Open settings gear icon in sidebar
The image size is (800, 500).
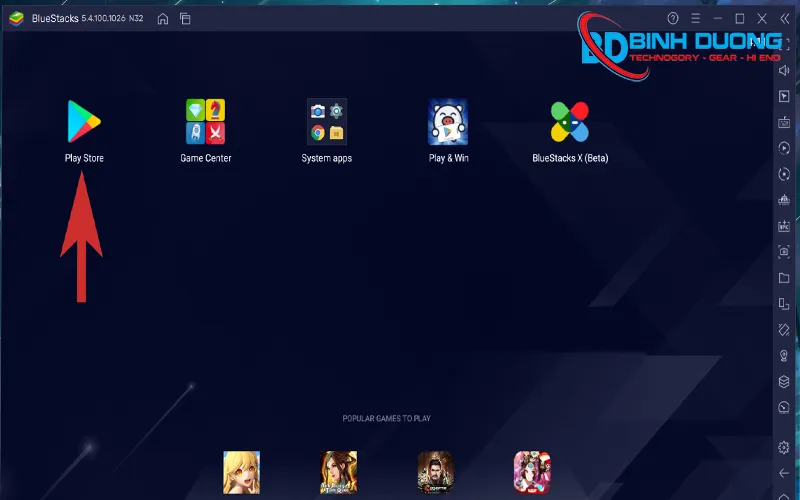(x=784, y=447)
